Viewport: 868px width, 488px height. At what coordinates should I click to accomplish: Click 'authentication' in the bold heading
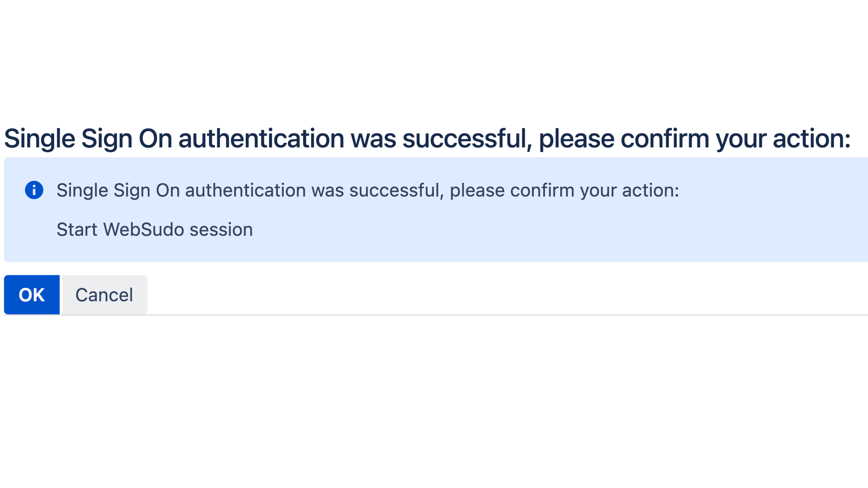[x=261, y=138]
